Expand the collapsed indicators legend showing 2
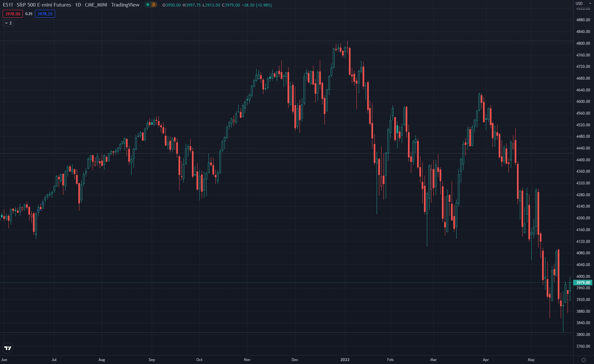Viewport: 594px width, 364px height. pyautogui.click(x=8, y=23)
